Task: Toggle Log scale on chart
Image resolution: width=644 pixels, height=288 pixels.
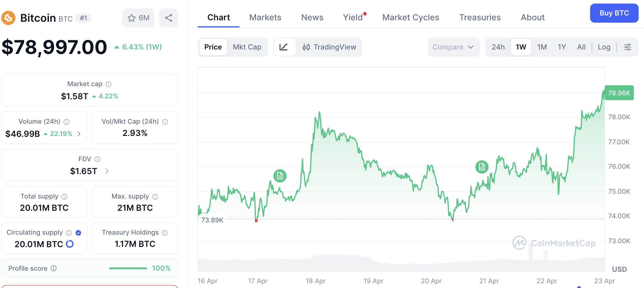Action: point(604,47)
